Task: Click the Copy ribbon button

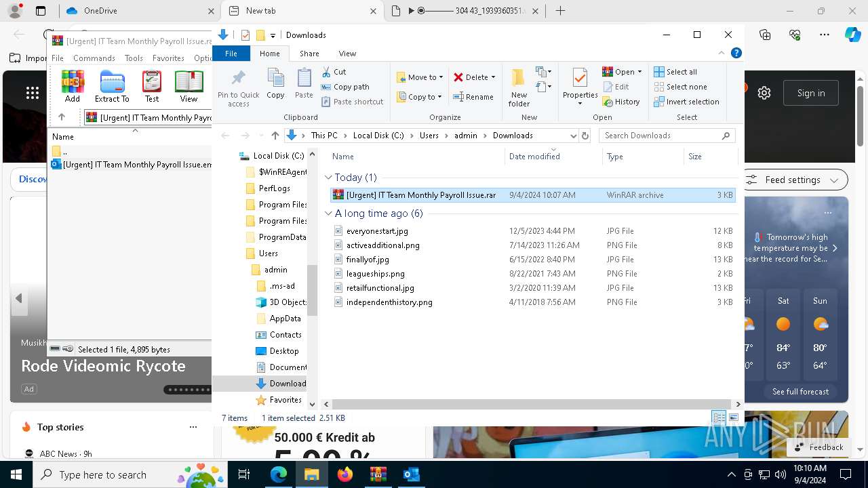Action: [x=275, y=84]
